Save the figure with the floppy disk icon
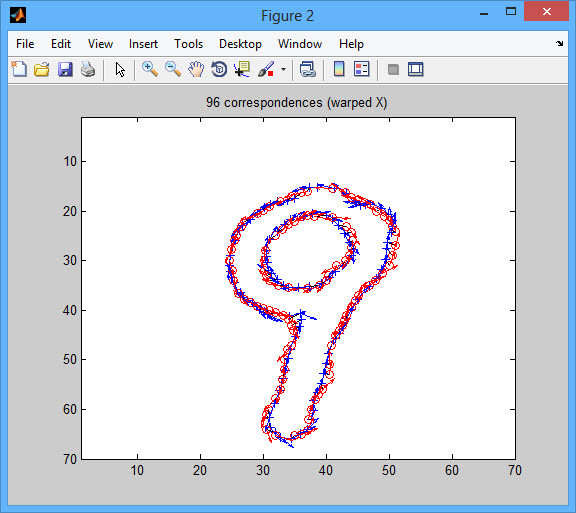The image size is (576, 513). (65, 69)
